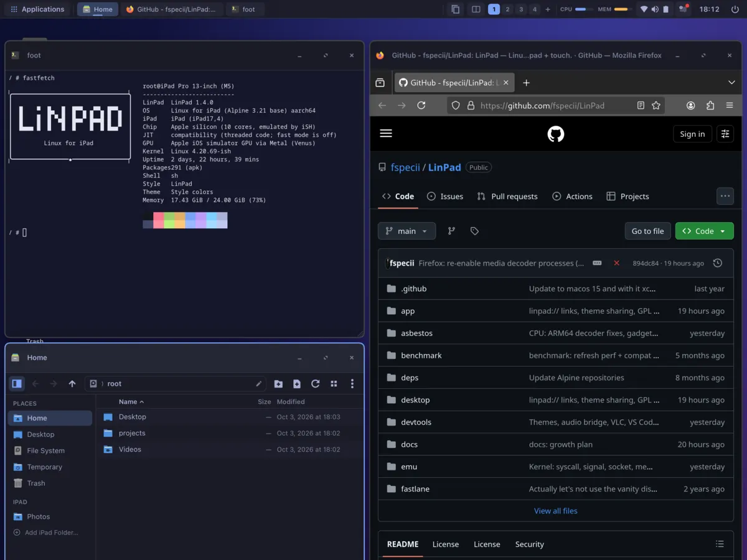747x560 pixels.
Task: Click the GitHub Octocat logo
Action: [556, 134]
